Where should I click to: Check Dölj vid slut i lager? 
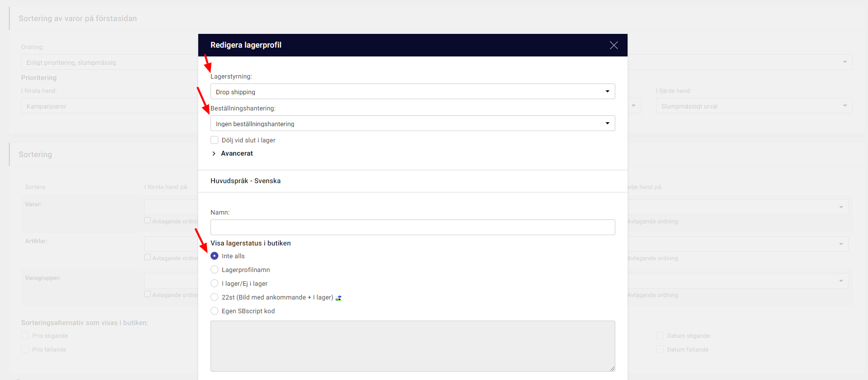tap(214, 140)
